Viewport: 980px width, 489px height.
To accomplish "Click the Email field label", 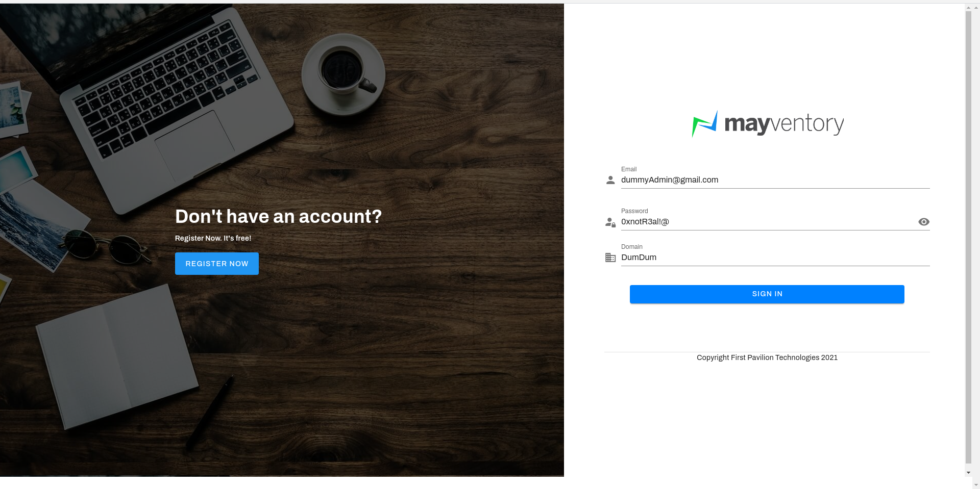I will click(x=629, y=169).
